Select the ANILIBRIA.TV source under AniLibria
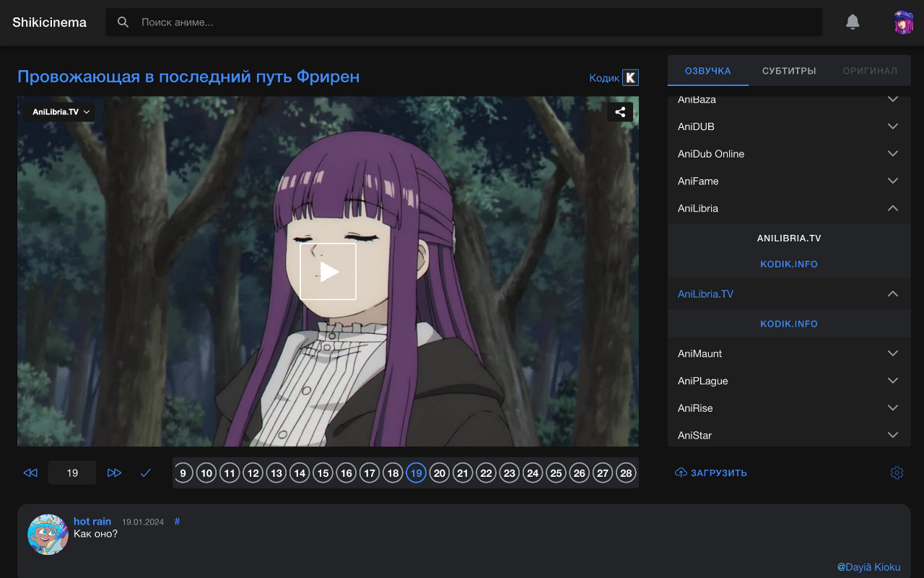924x578 pixels. tap(789, 238)
